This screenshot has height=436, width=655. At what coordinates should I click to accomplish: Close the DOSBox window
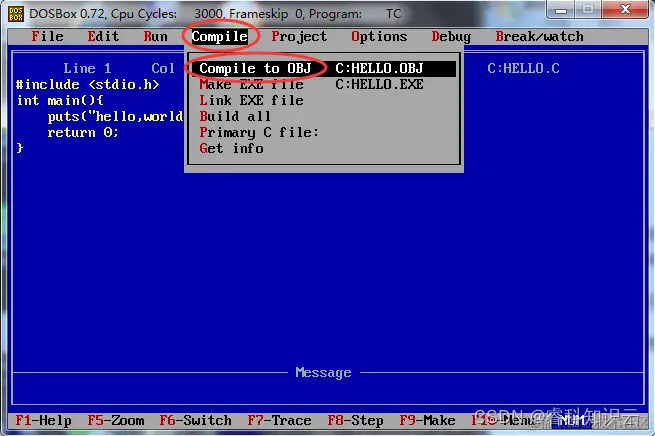pos(625,10)
